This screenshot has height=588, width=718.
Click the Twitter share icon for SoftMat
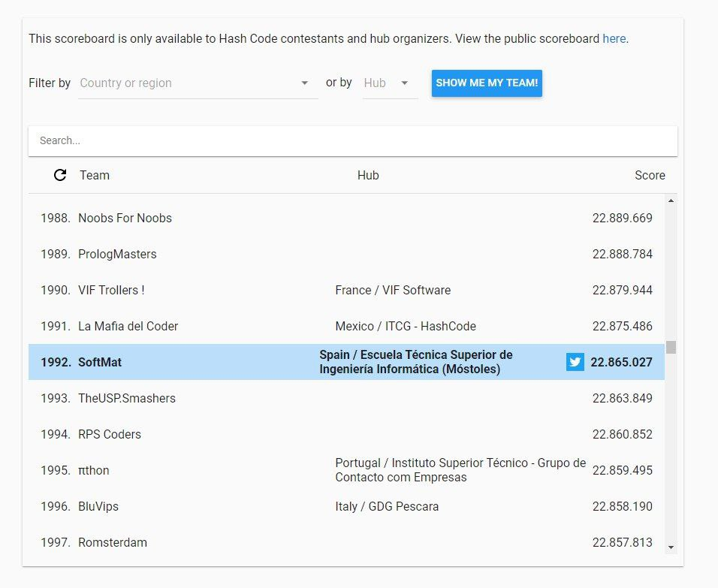click(x=575, y=362)
